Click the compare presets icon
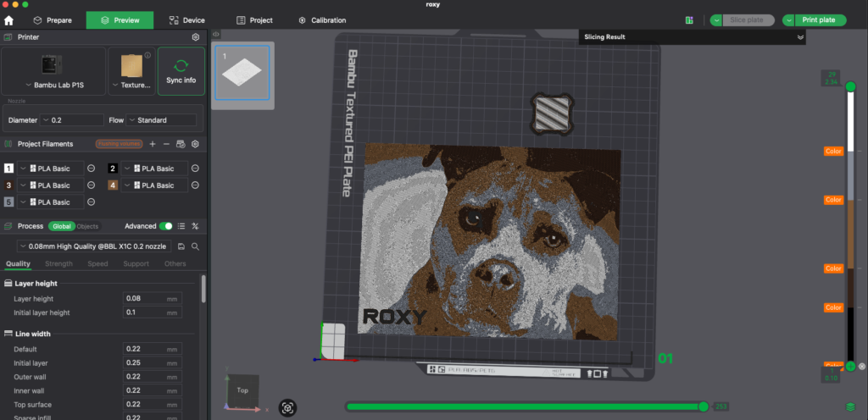The width and height of the screenshot is (868, 420). (x=195, y=226)
